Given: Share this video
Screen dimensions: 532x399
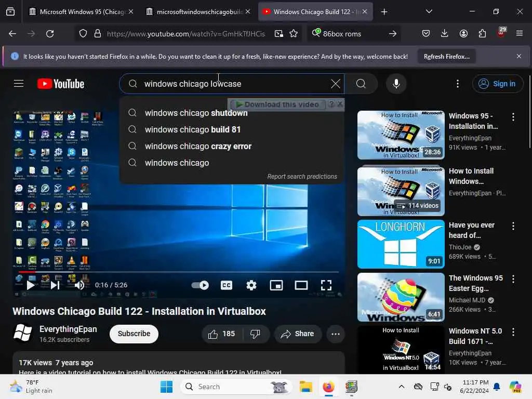Looking at the screenshot, I should pos(297,334).
